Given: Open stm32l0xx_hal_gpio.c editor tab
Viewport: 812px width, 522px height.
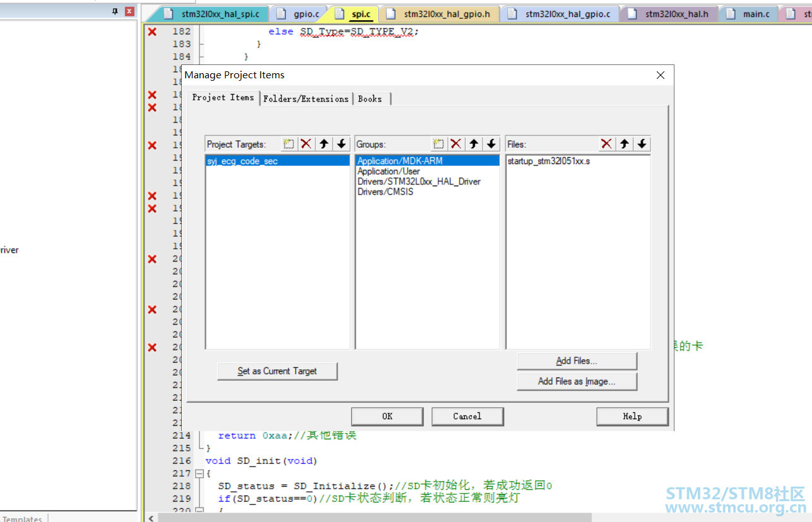Looking at the screenshot, I should click(561, 14).
